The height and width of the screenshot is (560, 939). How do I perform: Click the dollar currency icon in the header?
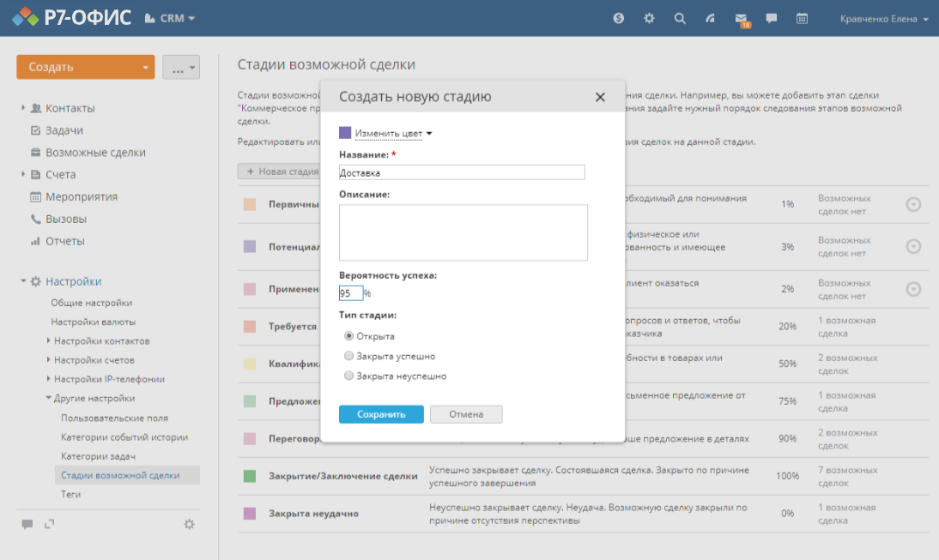(x=618, y=17)
